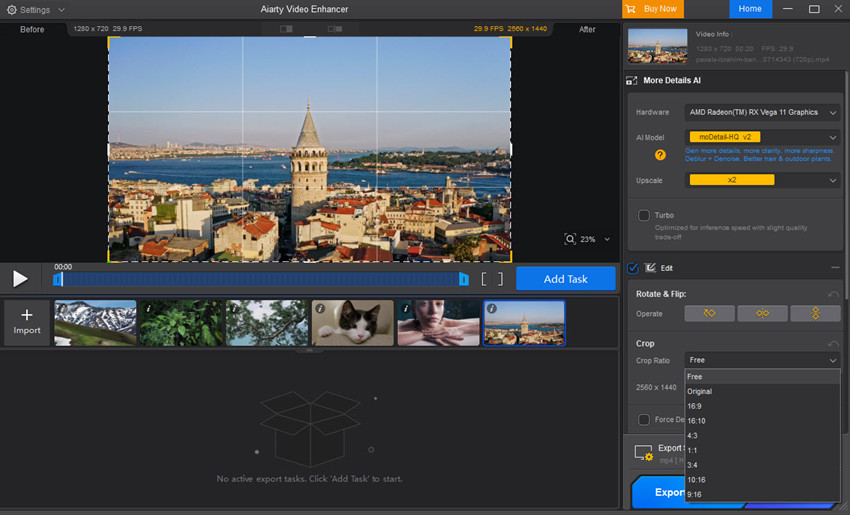The image size is (850, 515).
Task: Choose 1:1 crop ratio option
Action: point(762,450)
